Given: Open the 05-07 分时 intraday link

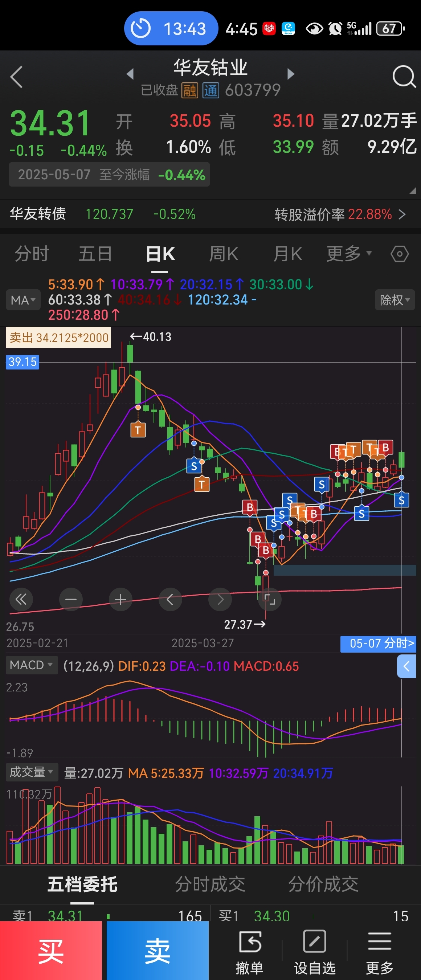Looking at the screenshot, I should click(378, 644).
